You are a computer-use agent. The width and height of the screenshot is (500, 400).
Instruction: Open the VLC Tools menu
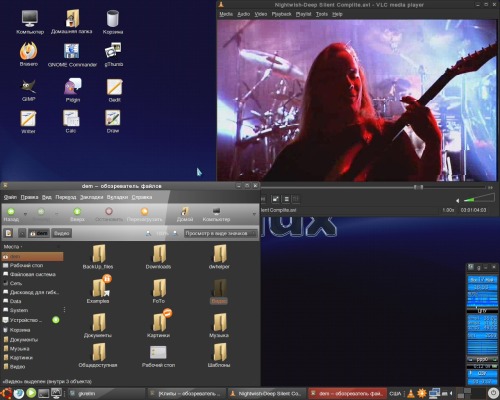(x=322, y=14)
